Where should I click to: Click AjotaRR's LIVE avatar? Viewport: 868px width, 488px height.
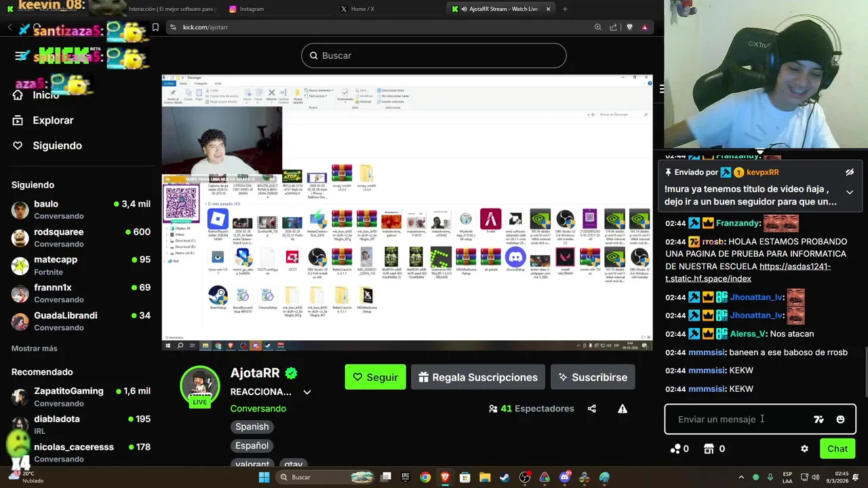pyautogui.click(x=199, y=386)
